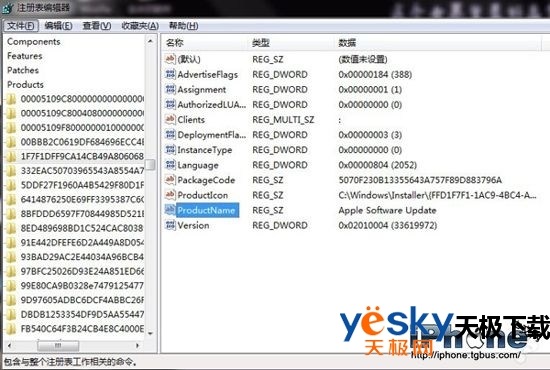
Task: Open the 查看(V) menu
Action: click(97, 26)
